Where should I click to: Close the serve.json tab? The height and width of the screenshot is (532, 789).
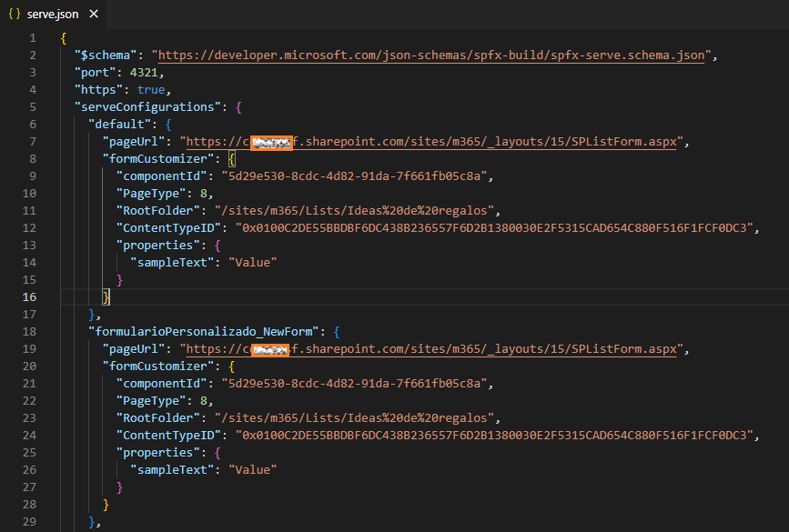click(94, 14)
